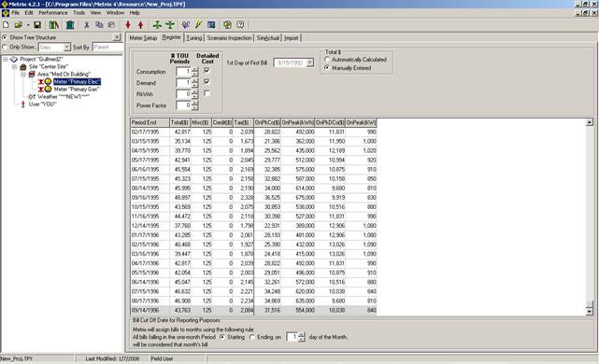This screenshot has height=364, width=599.
Task: Toggle Detailed Cost checkbox for Consumption
Action: tap(207, 71)
